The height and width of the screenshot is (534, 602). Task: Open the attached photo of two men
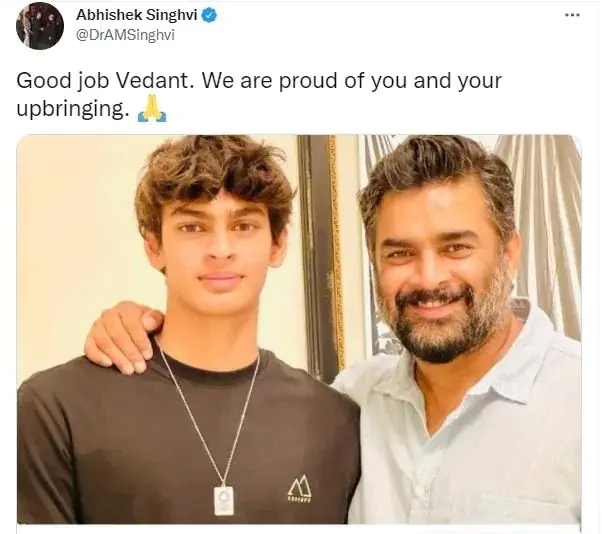click(x=299, y=329)
